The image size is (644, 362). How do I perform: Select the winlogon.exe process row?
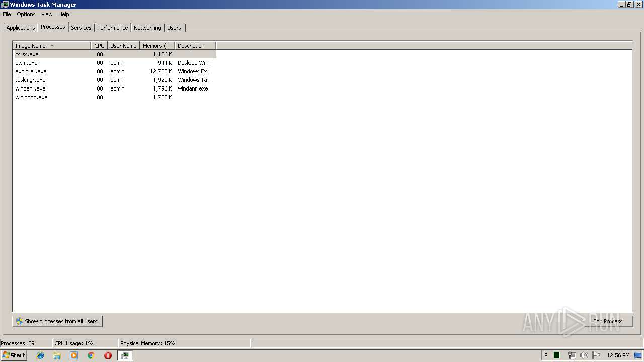[115, 97]
